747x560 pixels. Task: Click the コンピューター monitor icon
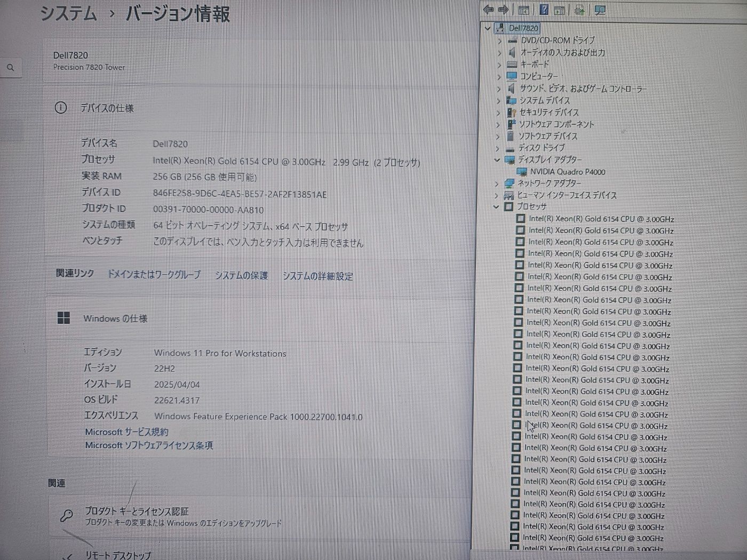click(x=512, y=76)
